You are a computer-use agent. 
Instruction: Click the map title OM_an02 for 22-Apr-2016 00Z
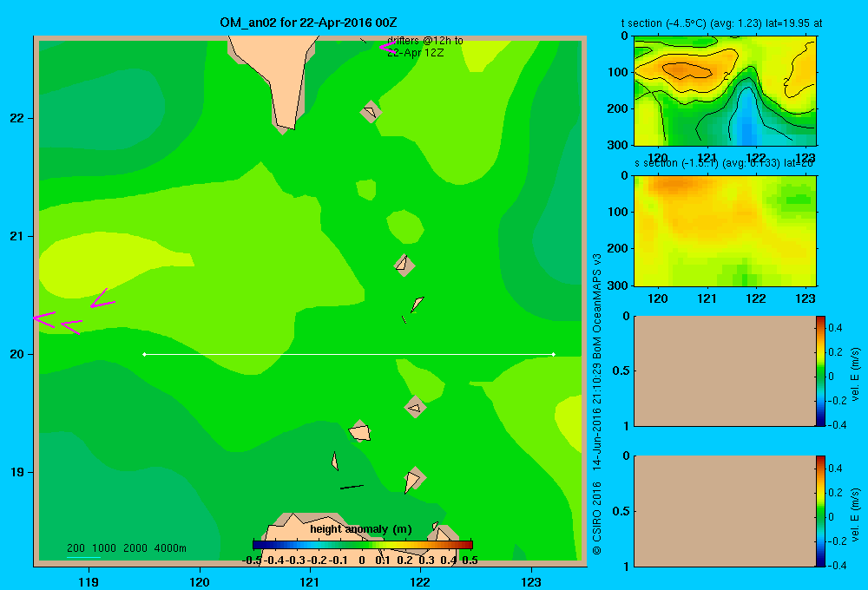(308, 23)
